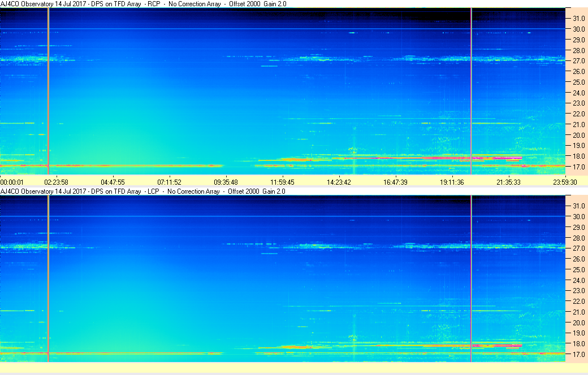588x375 pixels.
Task: Click the 25.0 frequency label on RCP panel
Action: [578, 82]
